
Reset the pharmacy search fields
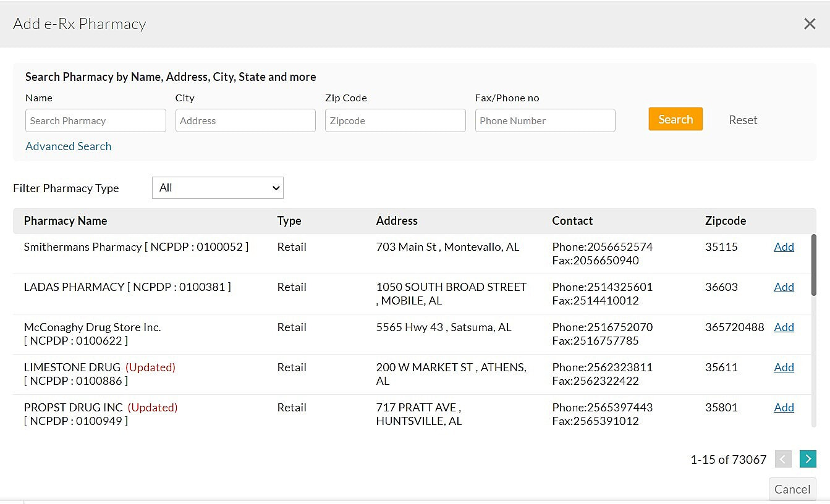(743, 120)
